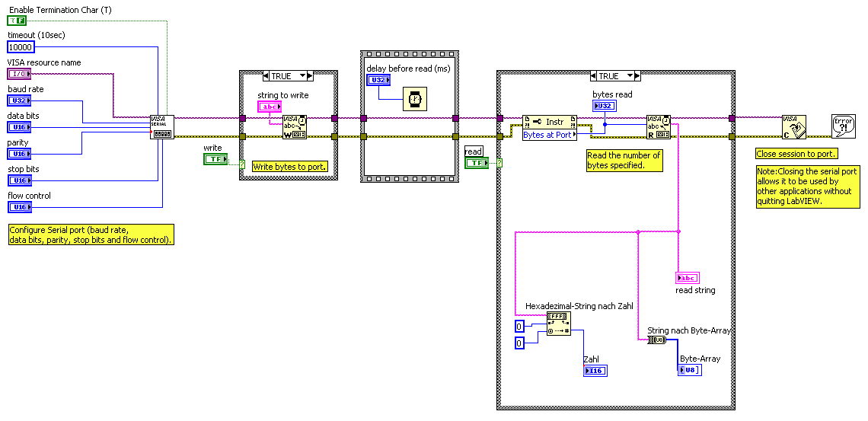
Task: Click the read string label
Action: point(695,290)
